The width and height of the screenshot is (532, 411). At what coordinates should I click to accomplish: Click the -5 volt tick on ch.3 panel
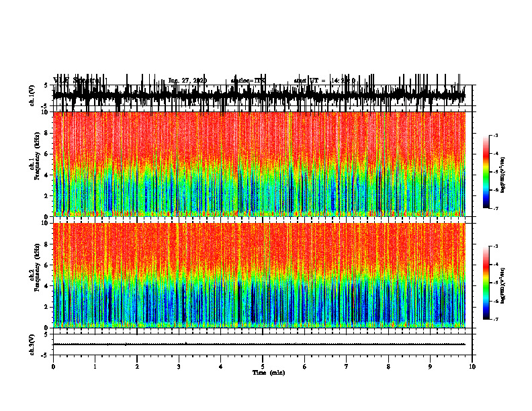(45, 355)
